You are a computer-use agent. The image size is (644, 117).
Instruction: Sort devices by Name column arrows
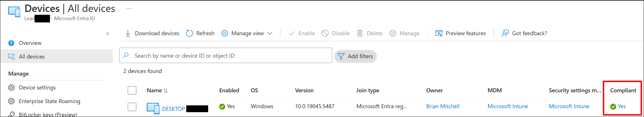[x=166, y=91]
